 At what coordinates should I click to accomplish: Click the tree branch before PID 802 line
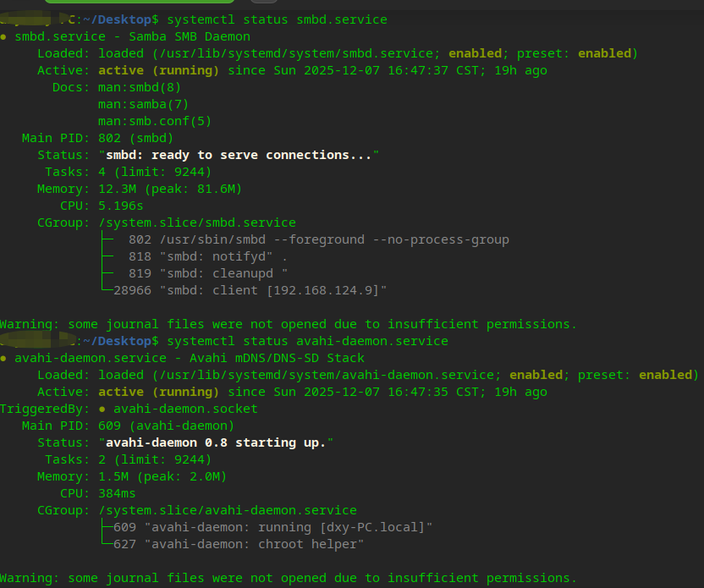pyautogui.click(x=107, y=239)
